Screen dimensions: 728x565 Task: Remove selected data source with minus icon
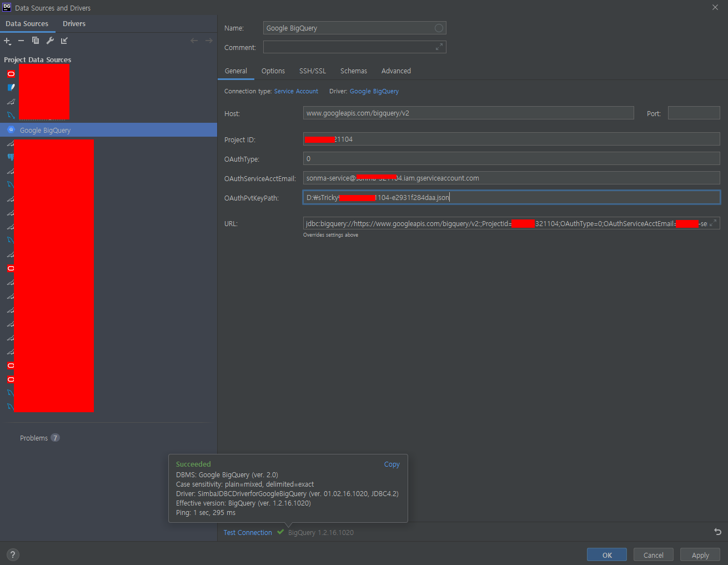point(21,41)
